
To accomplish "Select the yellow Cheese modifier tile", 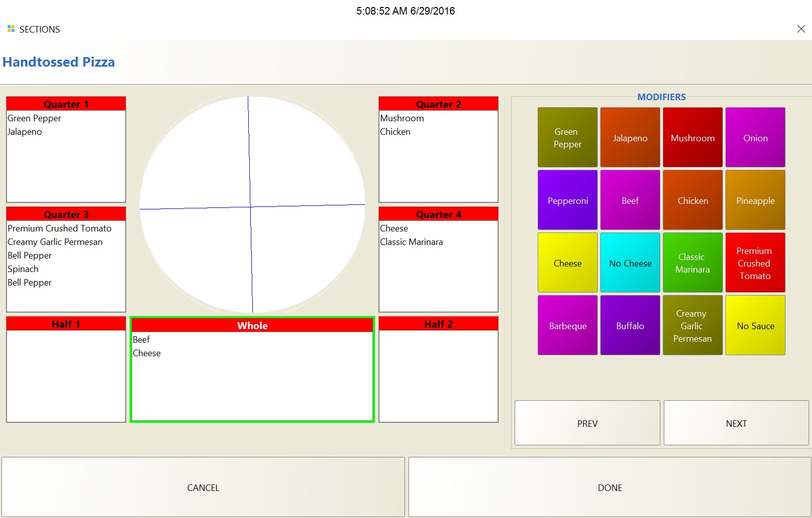I will click(567, 263).
